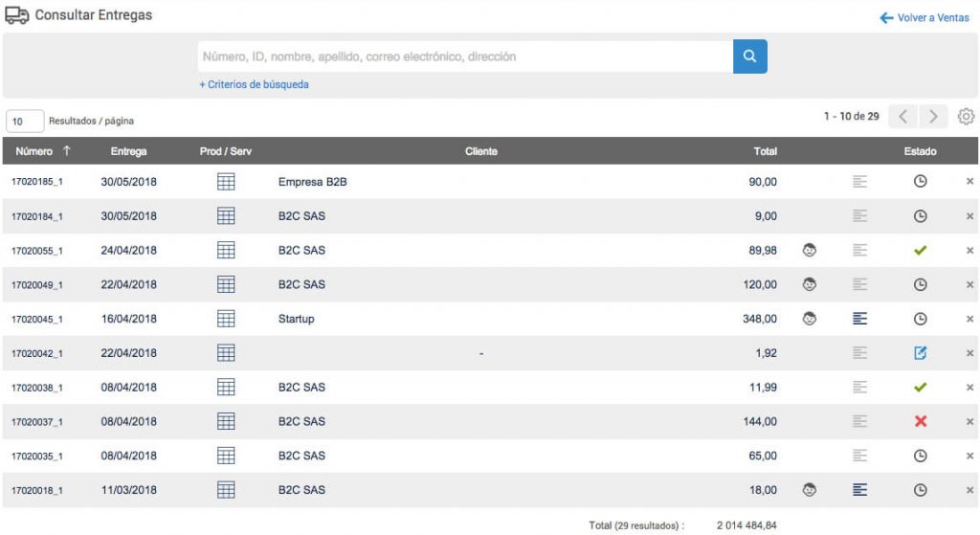This screenshot has width=980, height=535.
Task: Expand Criterios de búsqueda options
Action: (254, 84)
